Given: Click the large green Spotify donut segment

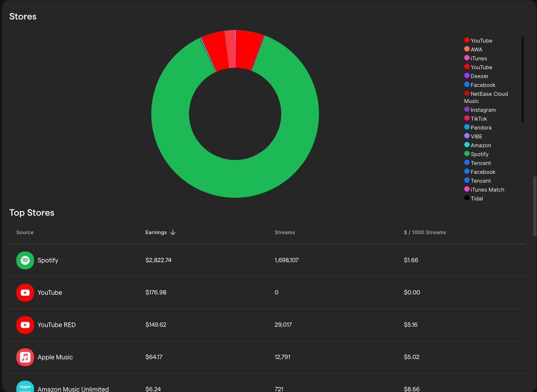Looking at the screenshot, I should [235, 179].
